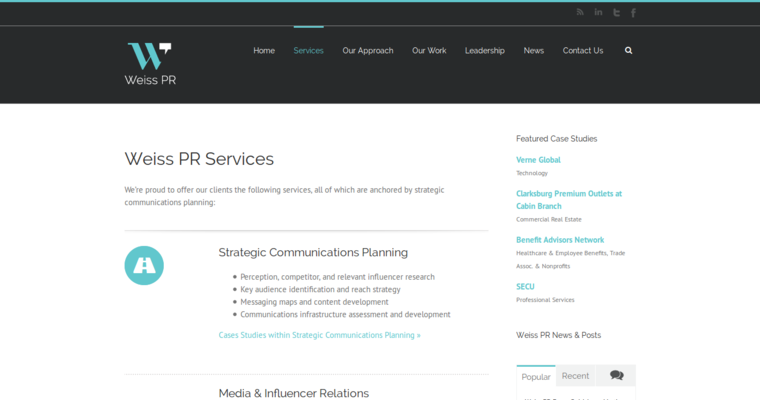Screen dimensions: 760x400
Task: Go to the Home menu item
Action: point(264,50)
